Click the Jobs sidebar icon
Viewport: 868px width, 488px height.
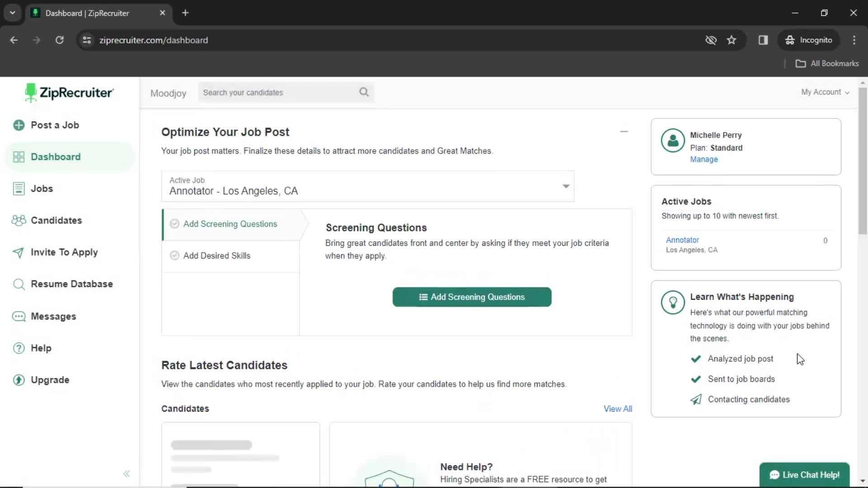(x=18, y=188)
